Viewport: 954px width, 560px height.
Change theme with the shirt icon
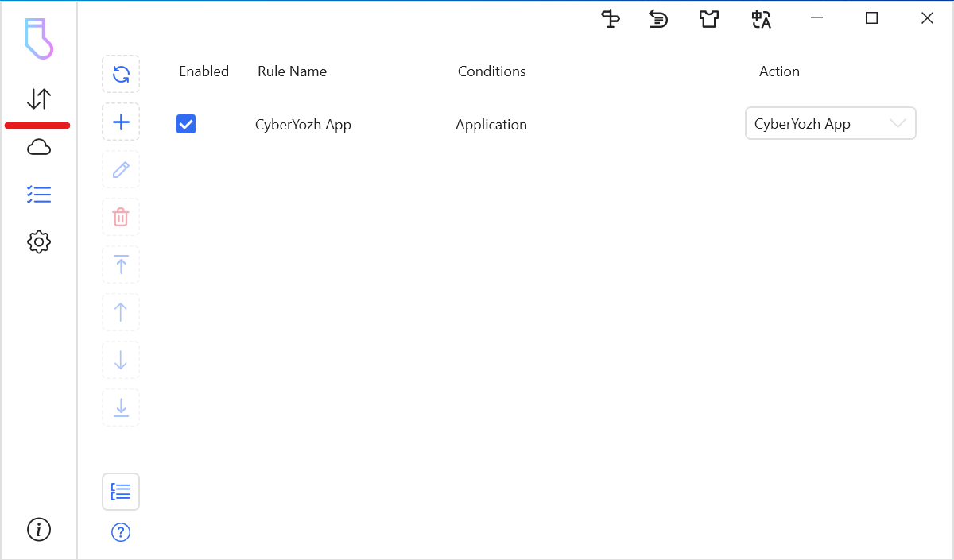click(708, 19)
